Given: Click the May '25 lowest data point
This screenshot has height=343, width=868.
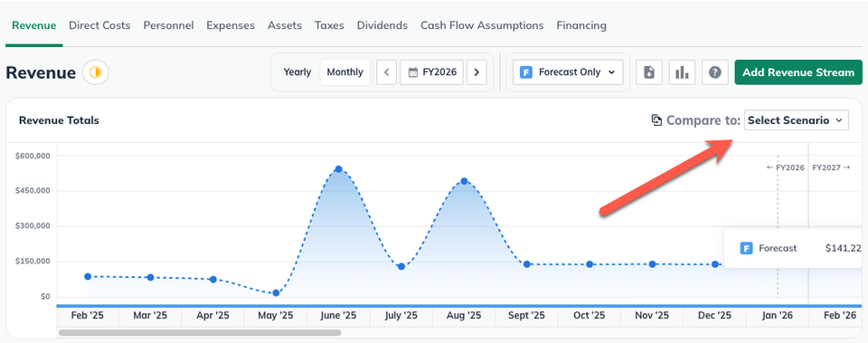Looking at the screenshot, I should click(276, 293).
